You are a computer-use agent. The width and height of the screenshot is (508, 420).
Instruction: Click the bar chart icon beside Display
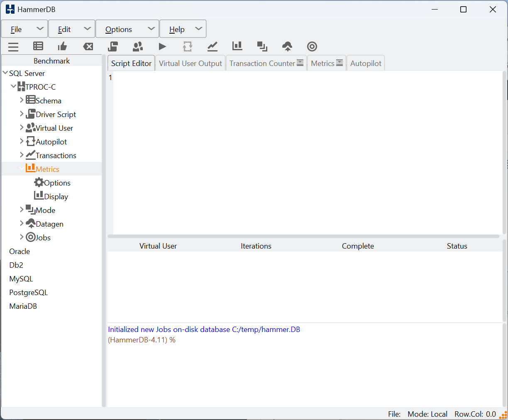pyautogui.click(x=39, y=195)
